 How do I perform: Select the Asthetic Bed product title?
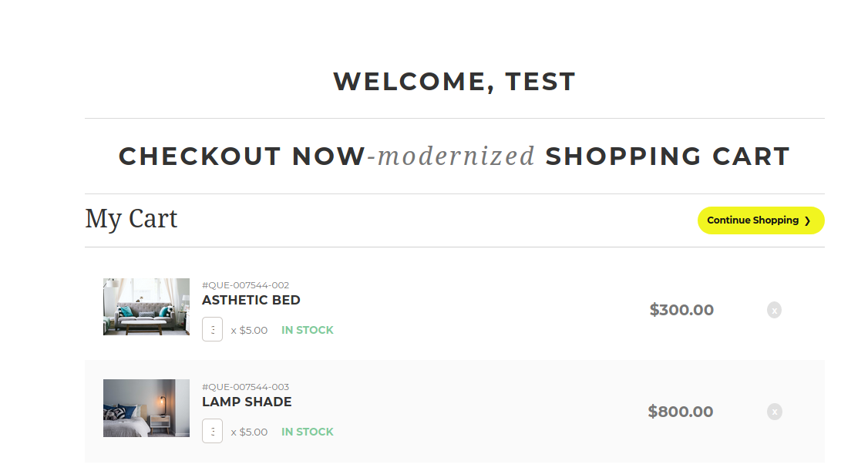click(251, 300)
